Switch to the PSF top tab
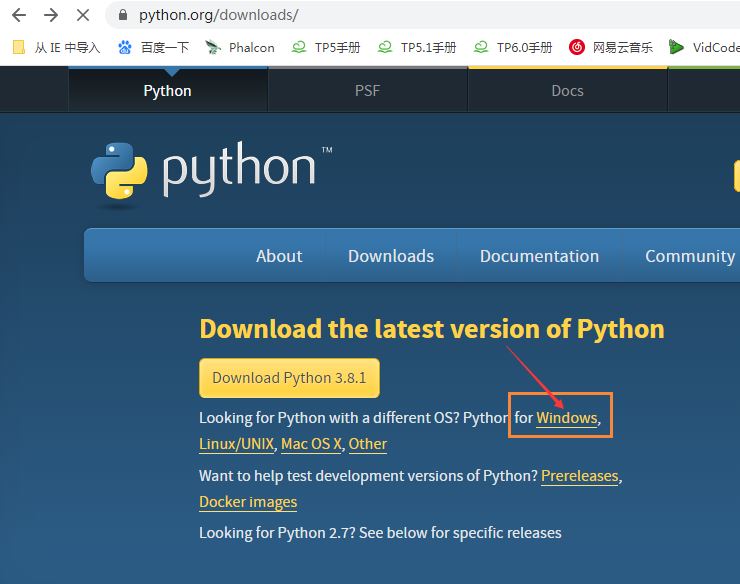The width and height of the screenshot is (740, 584). pos(367,90)
